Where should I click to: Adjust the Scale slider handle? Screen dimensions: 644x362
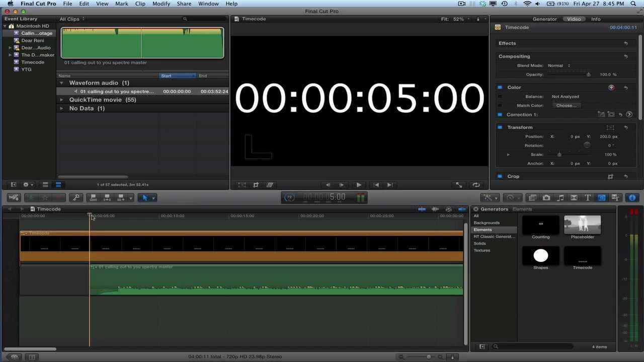[x=559, y=155]
